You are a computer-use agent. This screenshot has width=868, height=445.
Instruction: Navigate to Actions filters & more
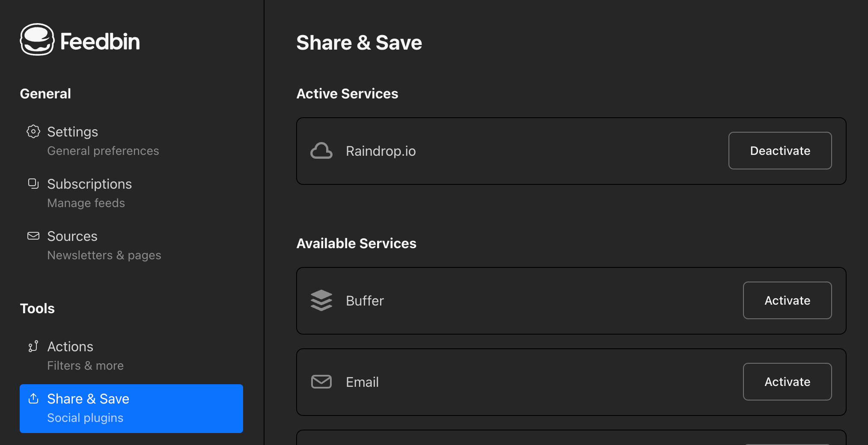[85, 356]
